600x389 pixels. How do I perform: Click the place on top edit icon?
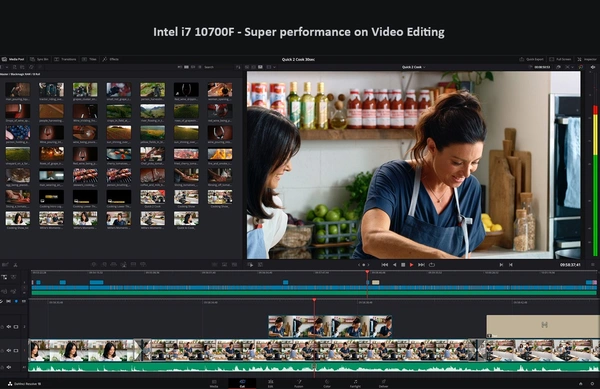[134, 265]
